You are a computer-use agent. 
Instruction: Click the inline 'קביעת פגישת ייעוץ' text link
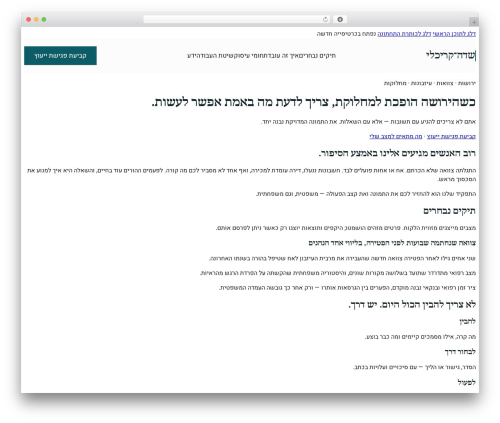pos(451,136)
